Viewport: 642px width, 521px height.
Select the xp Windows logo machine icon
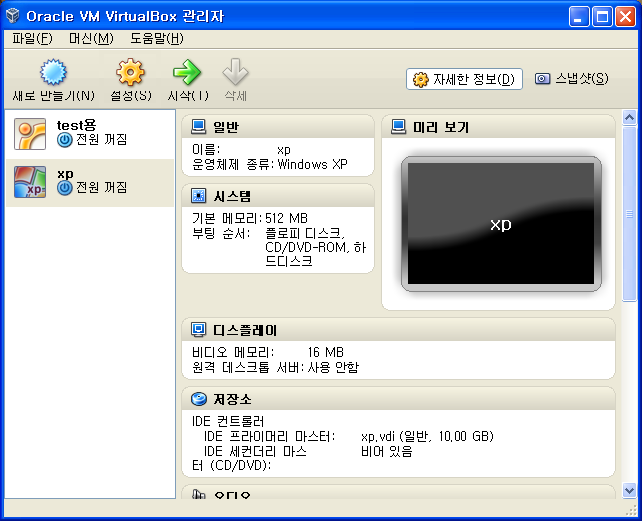[x=30, y=182]
